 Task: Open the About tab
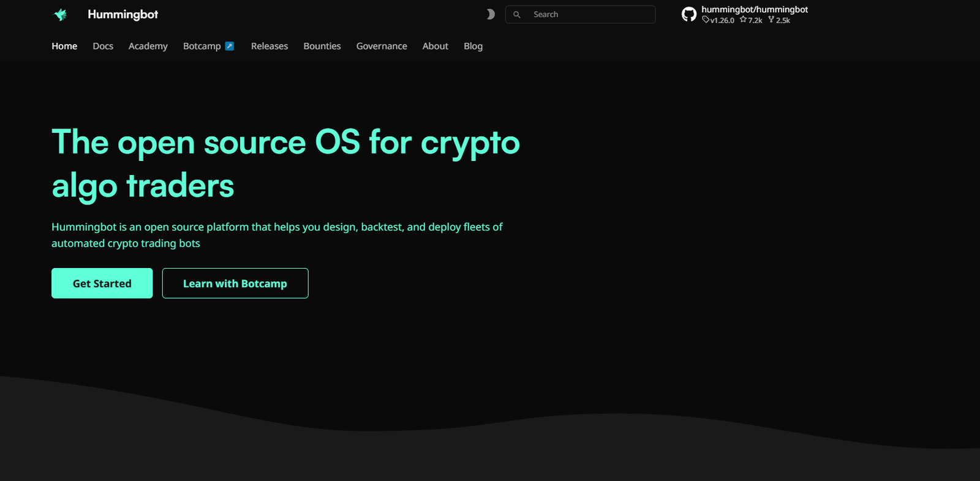point(435,46)
